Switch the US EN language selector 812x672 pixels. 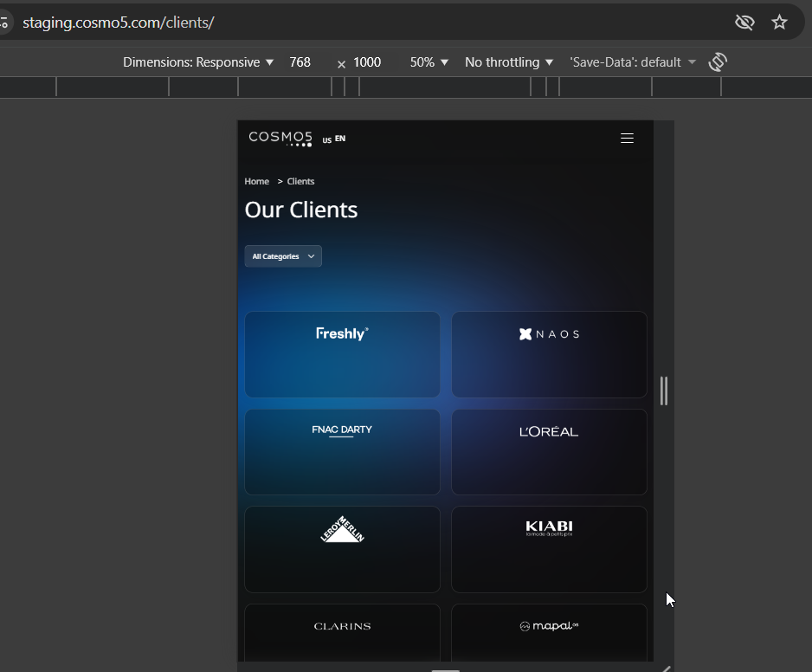point(334,139)
